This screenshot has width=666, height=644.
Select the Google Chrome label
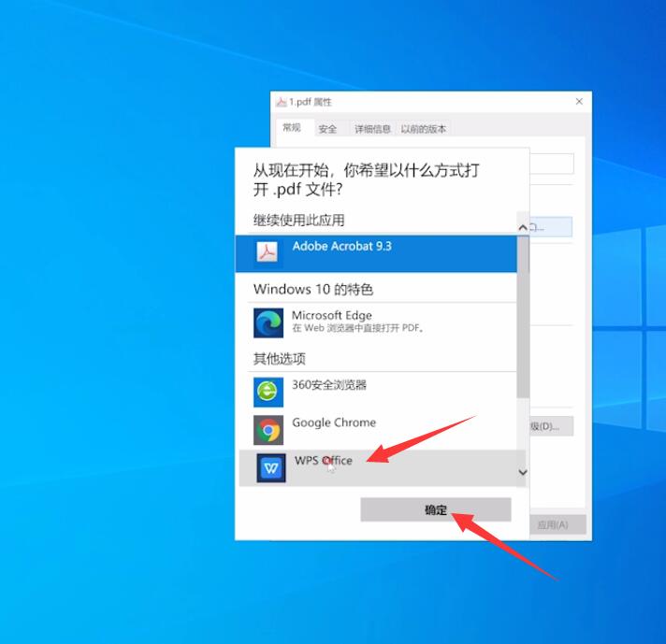(x=334, y=422)
